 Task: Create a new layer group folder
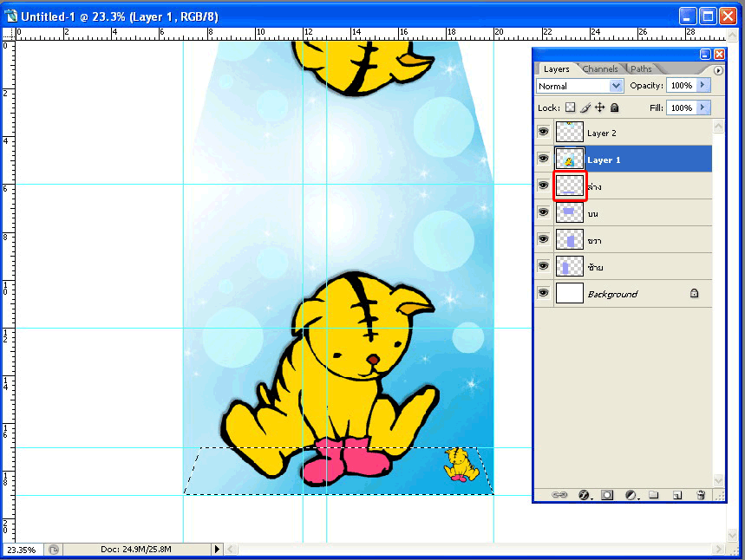tap(654, 495)
